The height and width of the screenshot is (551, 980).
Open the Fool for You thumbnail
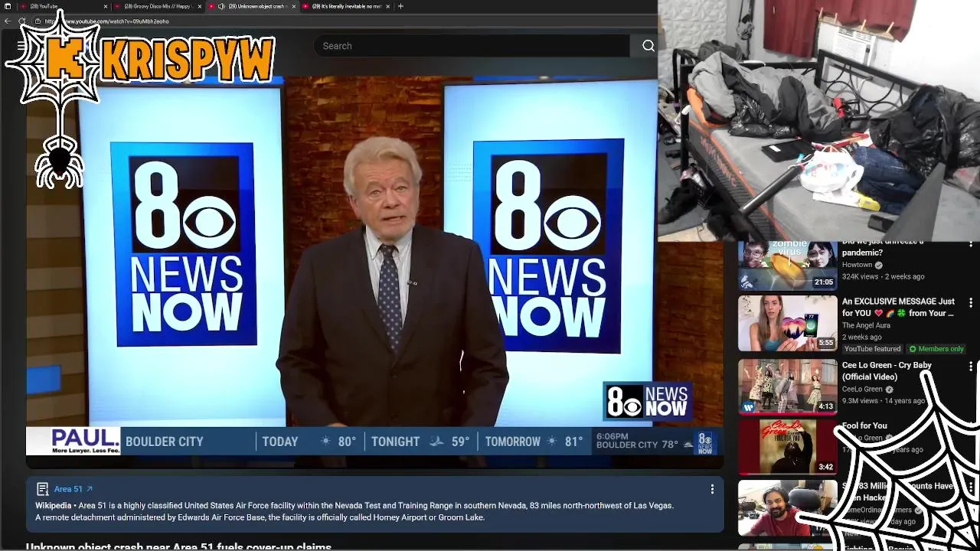(788, 446)
